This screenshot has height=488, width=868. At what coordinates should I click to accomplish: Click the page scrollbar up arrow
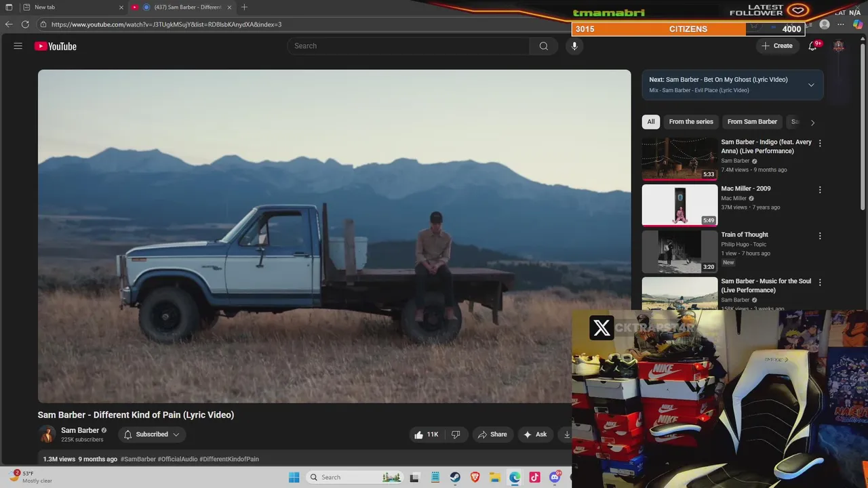tap(863, 38)
